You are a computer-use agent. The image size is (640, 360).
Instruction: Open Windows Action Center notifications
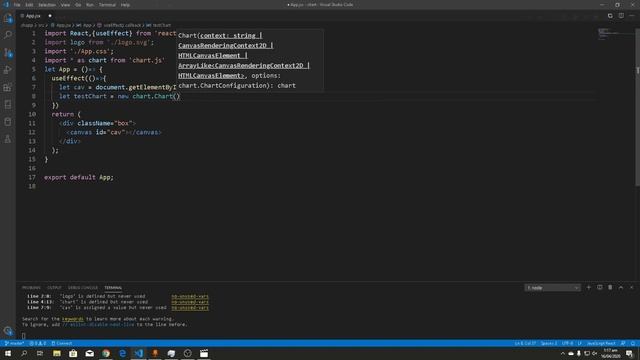[x=629, y=353]
